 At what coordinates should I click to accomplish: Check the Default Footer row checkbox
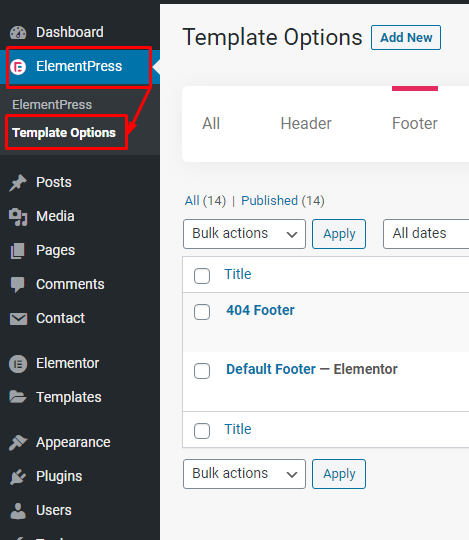click(x=202, y=371)
